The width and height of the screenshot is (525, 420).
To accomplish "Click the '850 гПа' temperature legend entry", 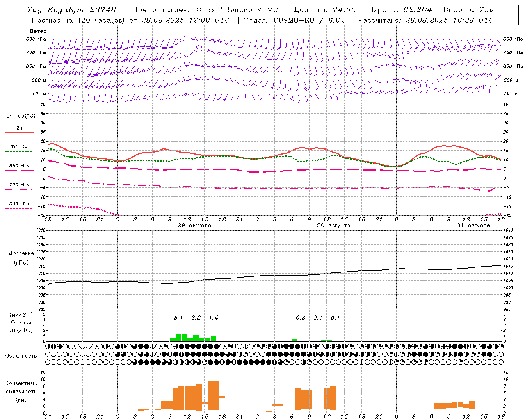I will click(19, 166).
